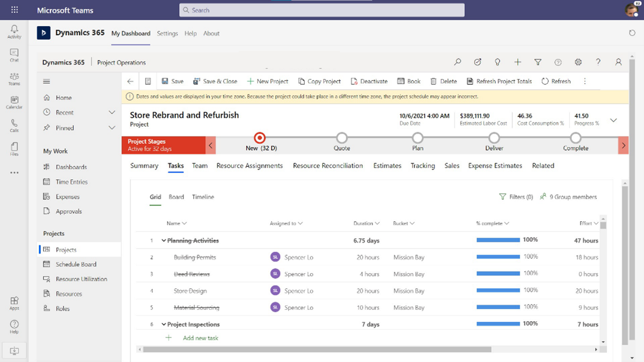This screenshot has width=644, height=362.
Task: Reload the tab using the refresh icon
Action: tap(632, 33)
